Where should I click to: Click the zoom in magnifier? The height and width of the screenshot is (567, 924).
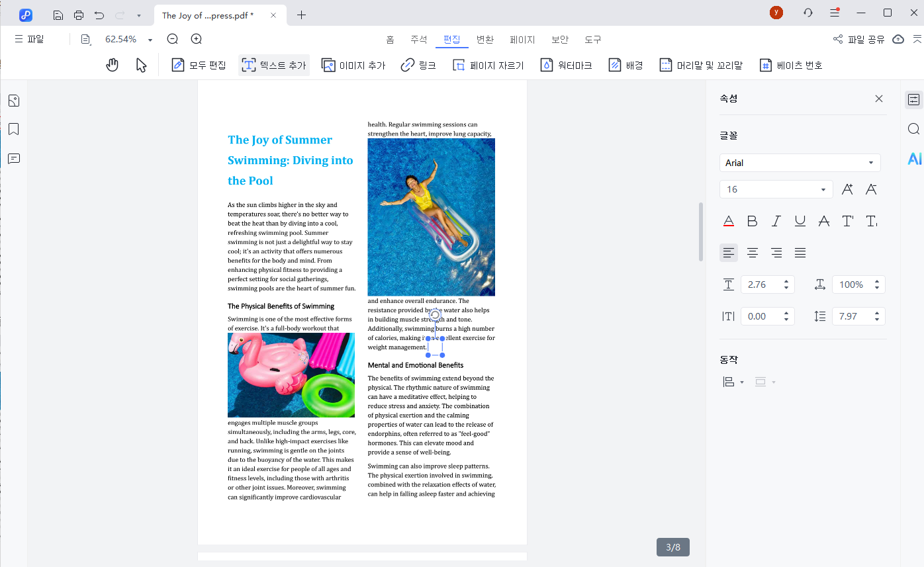(x=196, y=39)
